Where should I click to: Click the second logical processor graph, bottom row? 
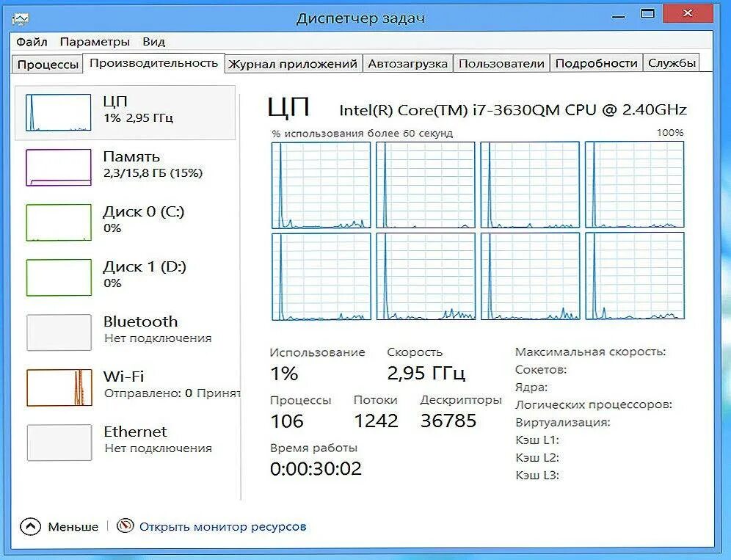click(426, 277)
